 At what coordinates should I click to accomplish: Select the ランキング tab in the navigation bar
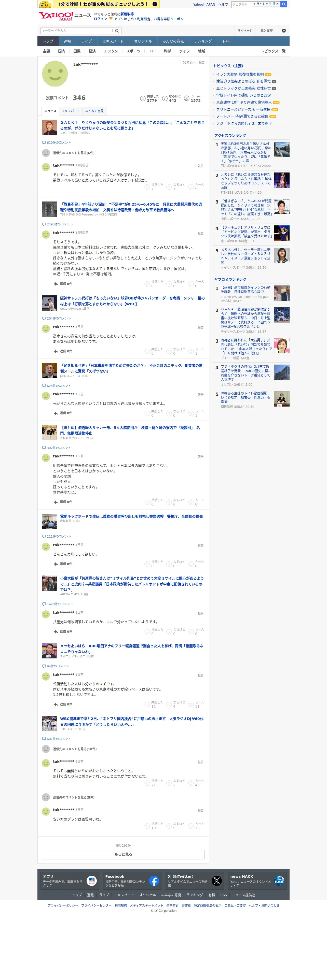[x=203, y=41]
